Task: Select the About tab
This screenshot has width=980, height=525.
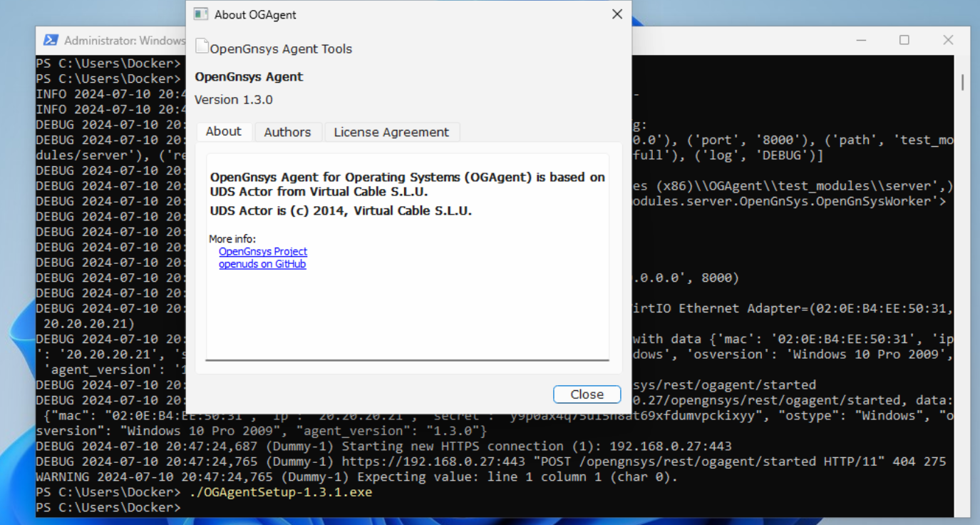Action: click(223, 131)
